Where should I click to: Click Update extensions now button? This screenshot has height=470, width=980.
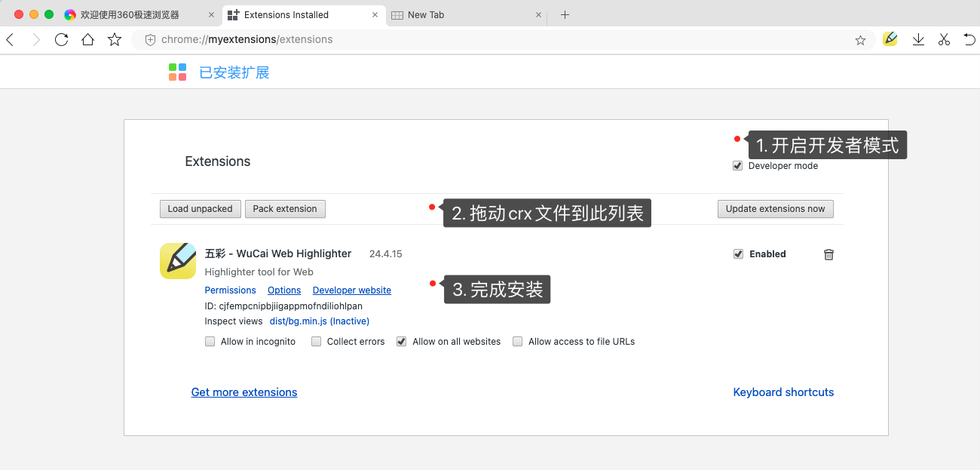(x=776, y=209)
